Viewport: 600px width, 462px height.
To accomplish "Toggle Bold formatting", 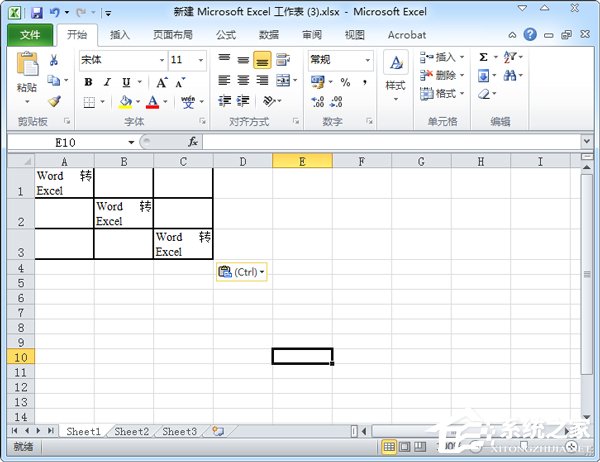I will (x=88, y=82).
